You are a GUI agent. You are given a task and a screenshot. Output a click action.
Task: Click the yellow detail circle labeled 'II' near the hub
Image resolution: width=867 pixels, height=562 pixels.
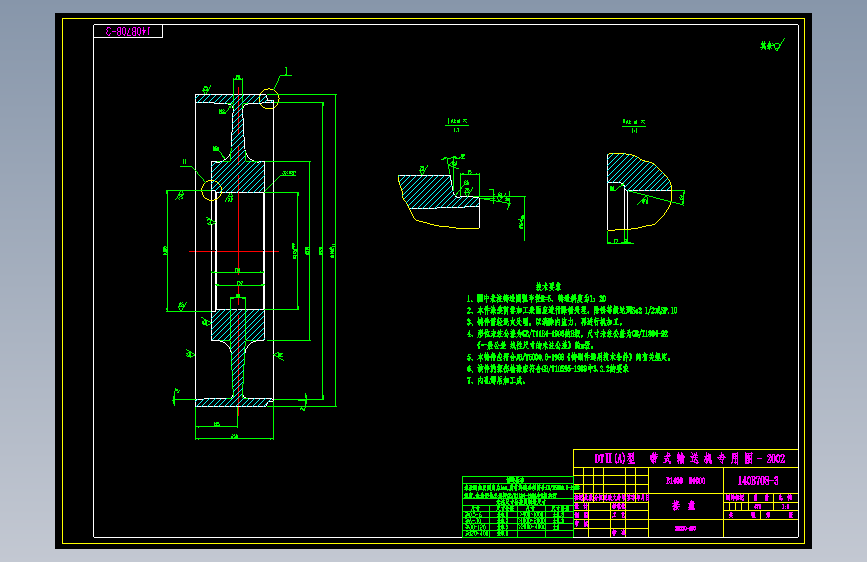(211, 190)
